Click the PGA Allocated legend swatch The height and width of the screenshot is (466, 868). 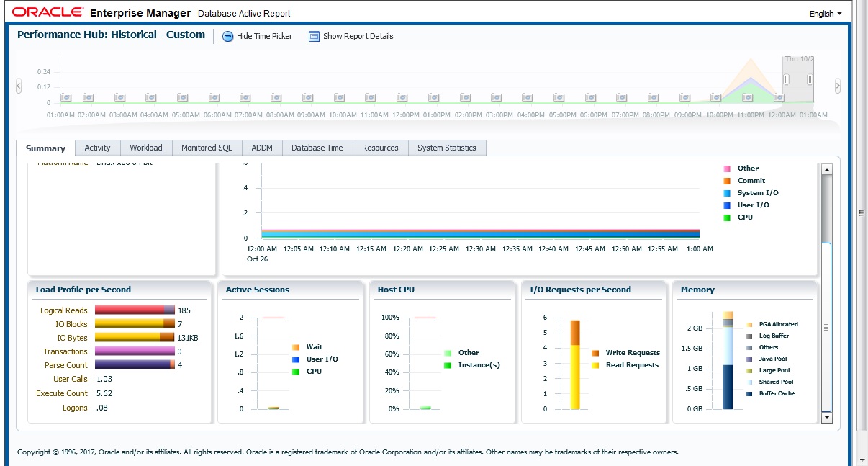(x=750, y=325)
